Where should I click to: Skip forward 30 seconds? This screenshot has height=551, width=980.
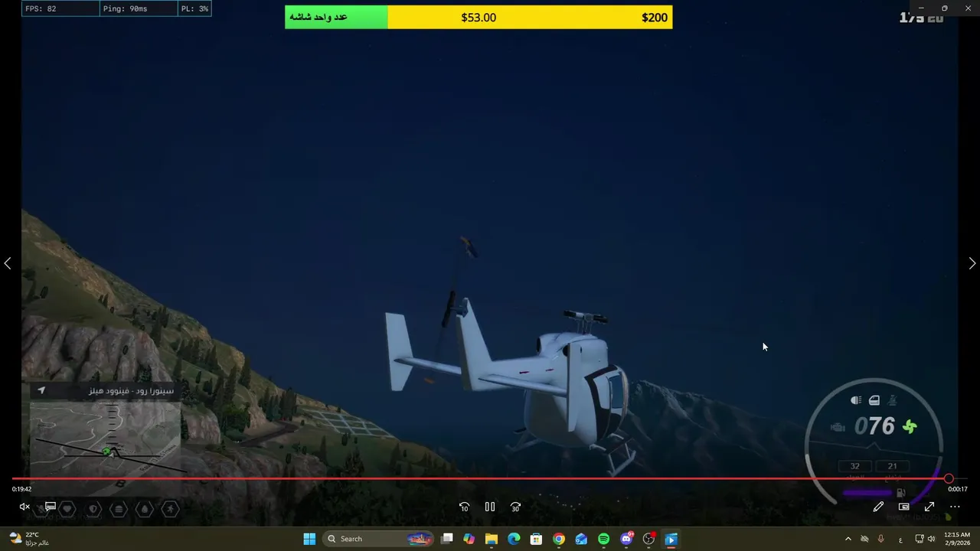(515, 507)
